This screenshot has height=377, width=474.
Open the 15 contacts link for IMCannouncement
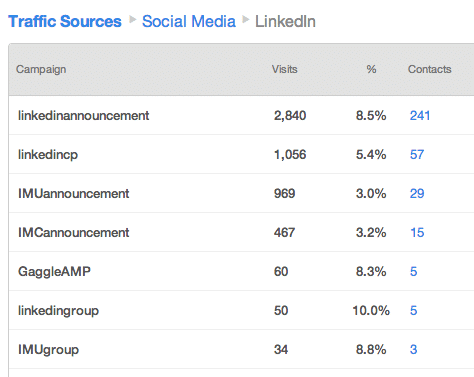click(417, 232)
